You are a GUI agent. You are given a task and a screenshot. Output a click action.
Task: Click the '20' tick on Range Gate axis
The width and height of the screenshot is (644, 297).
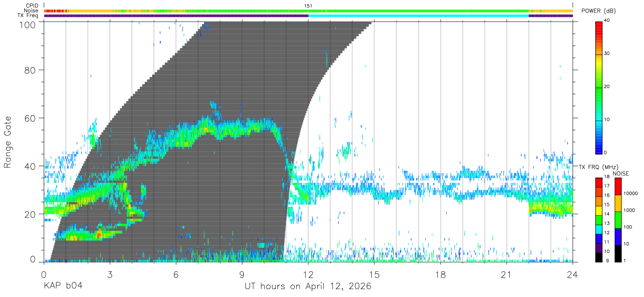(30, 214)
